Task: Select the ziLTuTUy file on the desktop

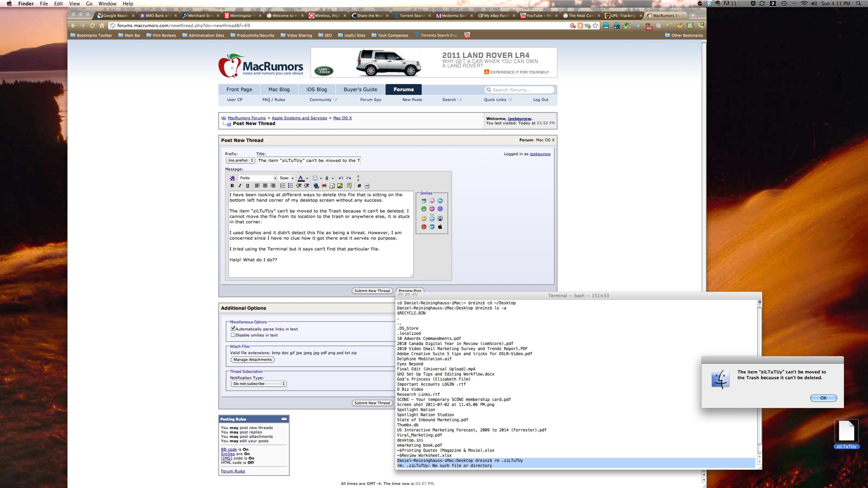Action: (x=846, y=434)
